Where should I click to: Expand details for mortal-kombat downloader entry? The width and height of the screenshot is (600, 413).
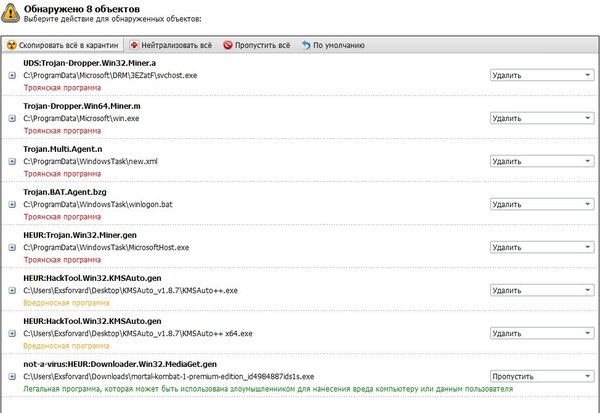(12, 377)
